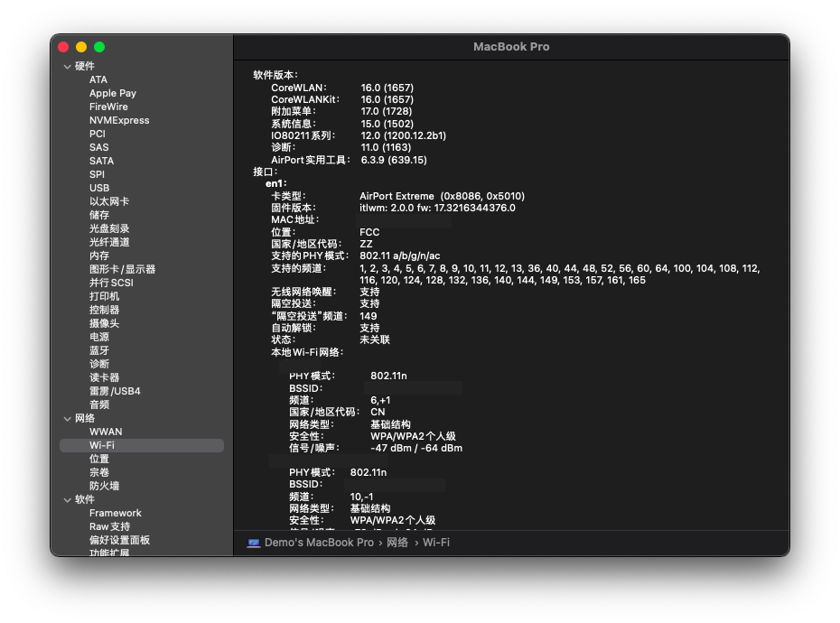
Task: Click the 未关联 status value
Action: (375, 339)
